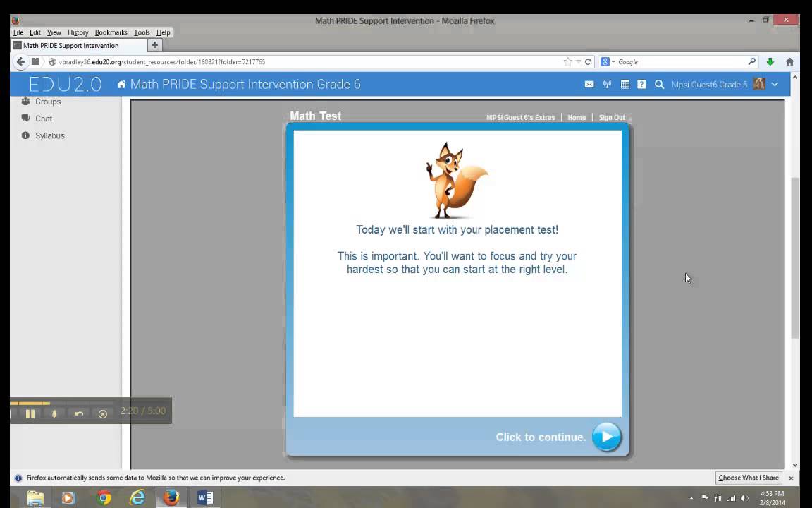The width and height of the screenshot is (812, 508).
Task: Open the news feed antenna icon
Action: [607, 84]
